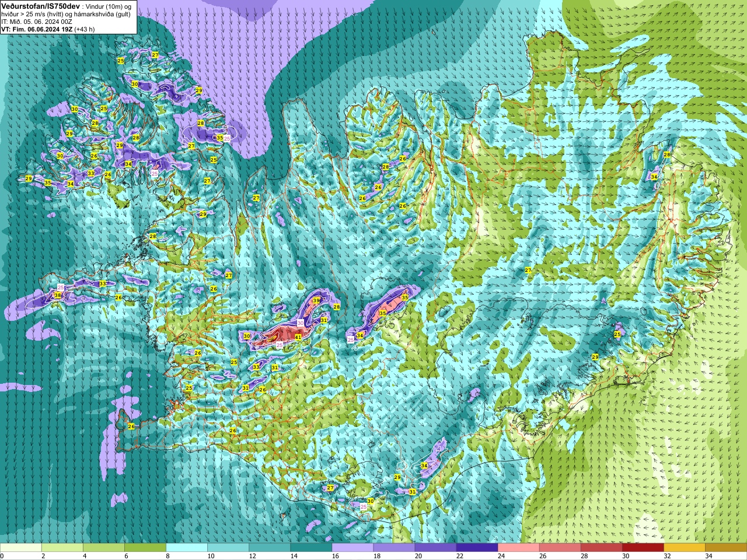747x560 pixels.
Task: Click the legend scale number 24
Action: [x=501, y=556]
